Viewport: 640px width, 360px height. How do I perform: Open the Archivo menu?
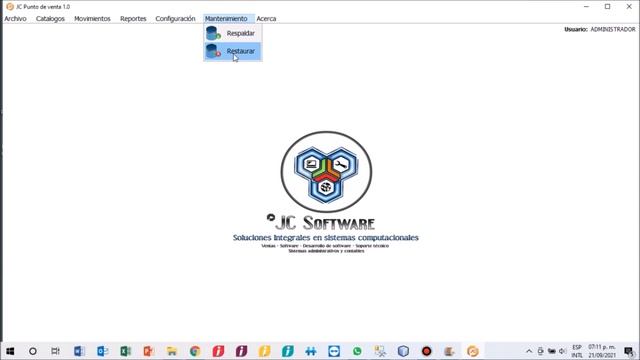[x=15, y=18]
